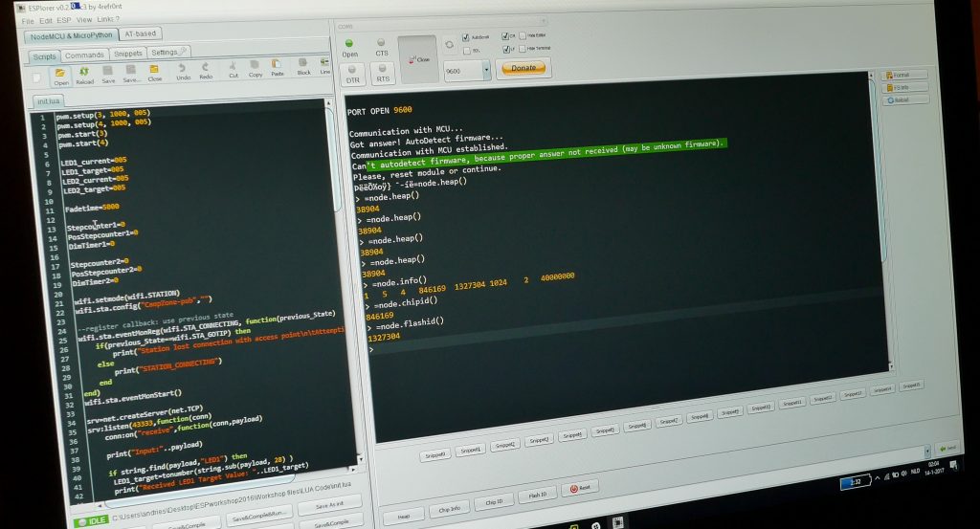Click the Paste clipboard icon
Screen dimensions: 980x529
pos(277,68)
